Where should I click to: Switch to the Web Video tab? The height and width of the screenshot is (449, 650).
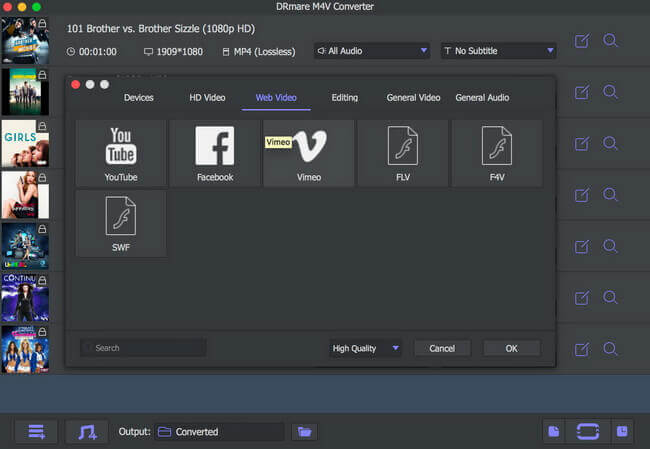coord(276,98)
